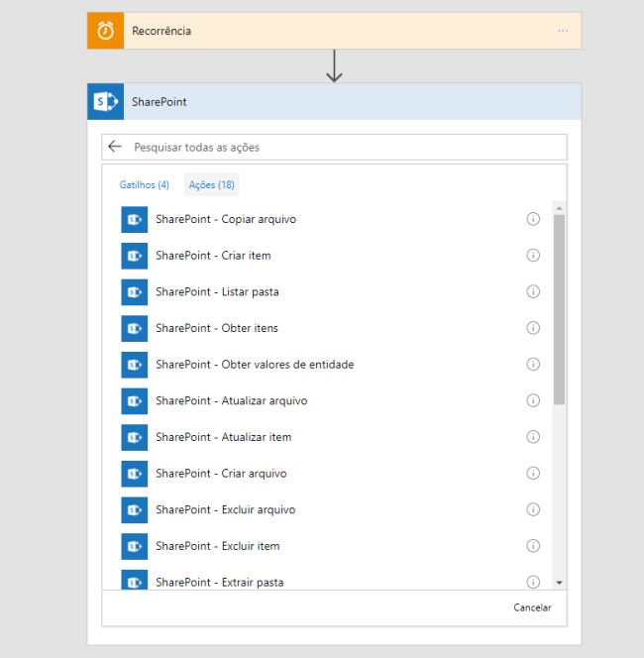Image resolution: width=644 pixels, height=658 pixels.
Task: Click the icon beside Obter itens
Action: (135, 328)
